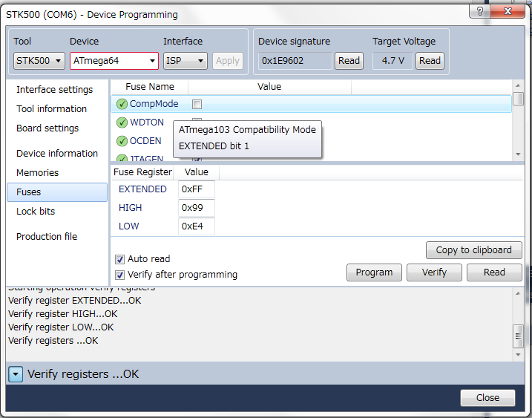Click the log panel scrollbar thumb
This screenshot has height=418, width=532.
(x=518, y=336)
